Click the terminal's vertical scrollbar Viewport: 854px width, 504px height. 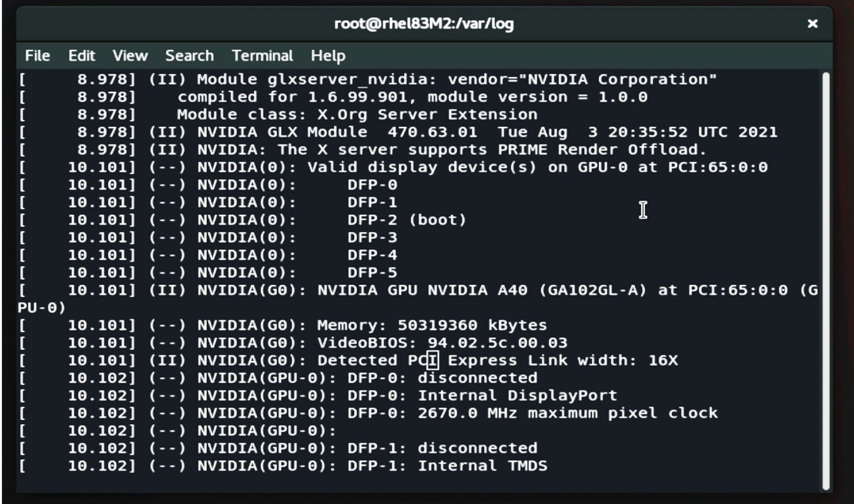pyautogui.click(x=826, y=281)
